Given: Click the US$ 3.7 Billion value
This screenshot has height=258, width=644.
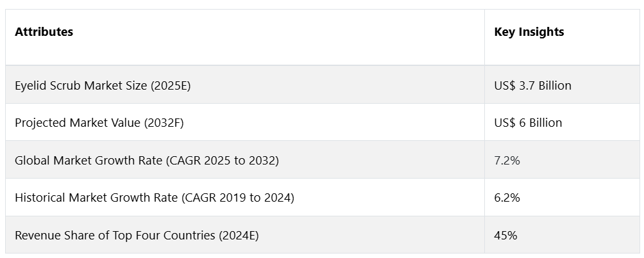Looking at the screenshot, I should click(532, 85).
